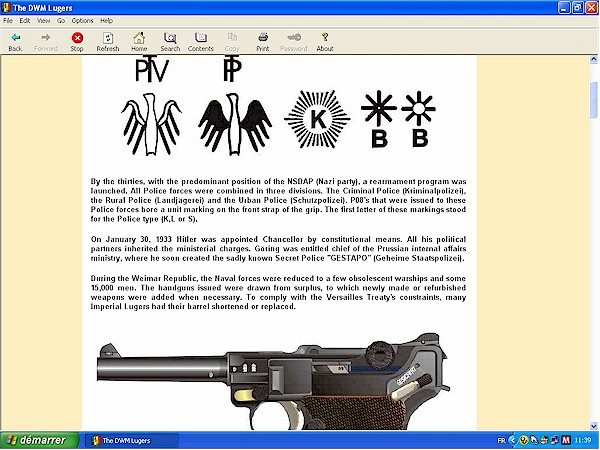Go back with the Back arrow
Viewport: 600px width, 450px height.
click(15, 42)
